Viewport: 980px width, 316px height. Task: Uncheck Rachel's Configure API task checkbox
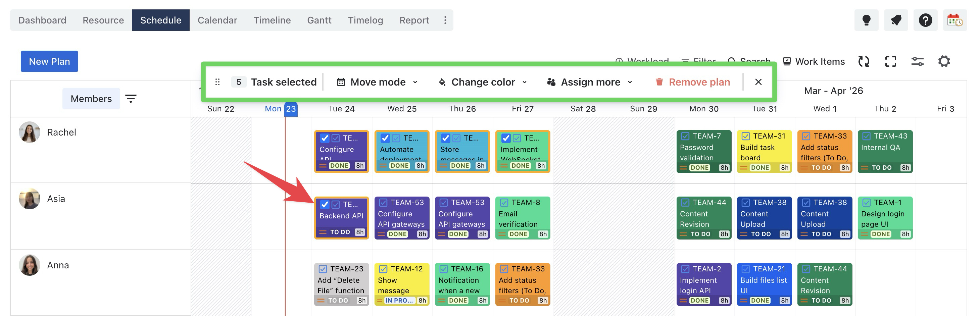[x=325, y=138]
